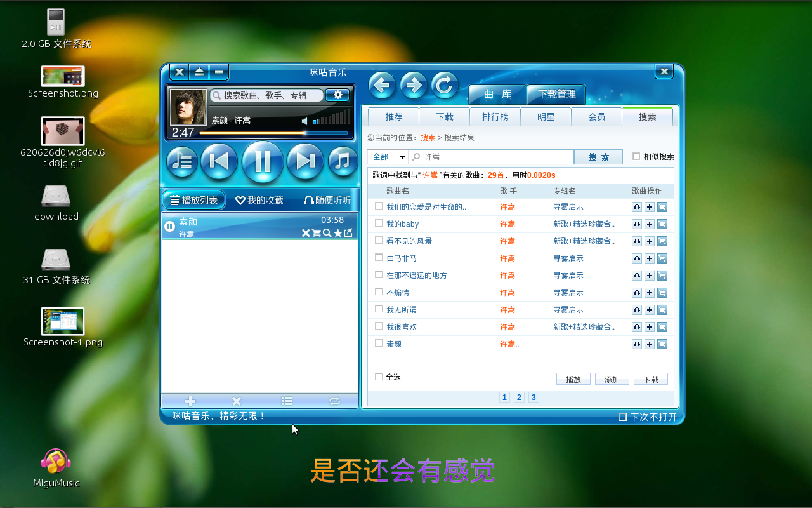Add 我很喜欢 using its plus icon
Screen dimensions: 812x508
pyautogui.click(x=650, y=327)
